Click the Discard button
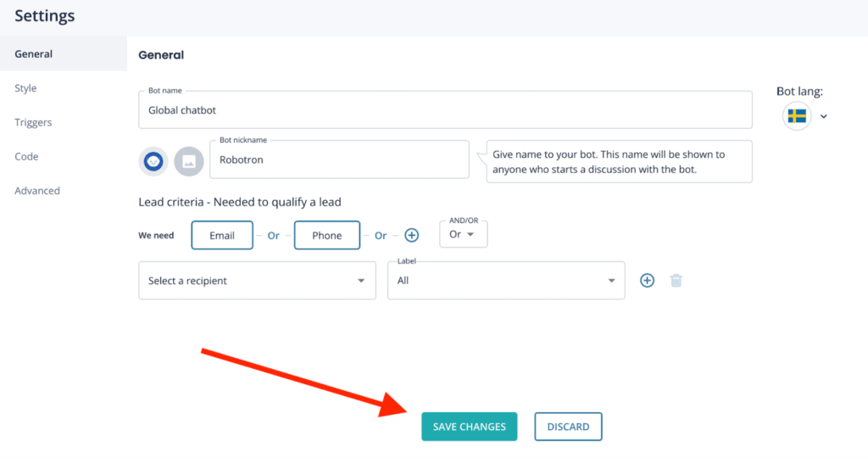The width and height of the screenshot is (868, 458). point(568,427)
